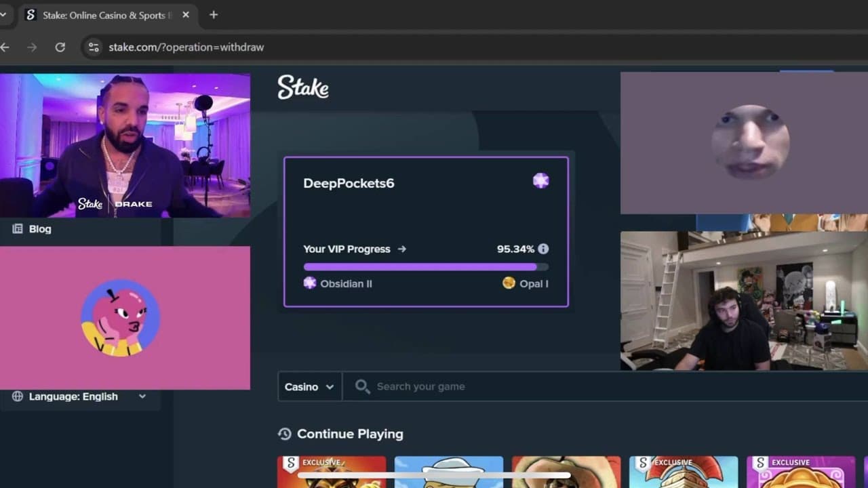Click the Blog newspaper icon
This screenshot has height=488, width=868.
(18, 229)
